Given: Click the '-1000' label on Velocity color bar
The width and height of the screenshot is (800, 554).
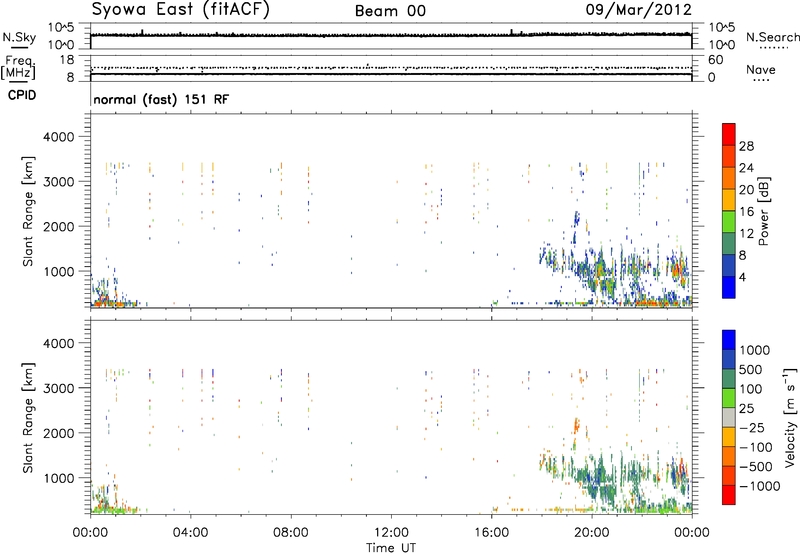Looking at the screenshot, I should click(760, 486).
